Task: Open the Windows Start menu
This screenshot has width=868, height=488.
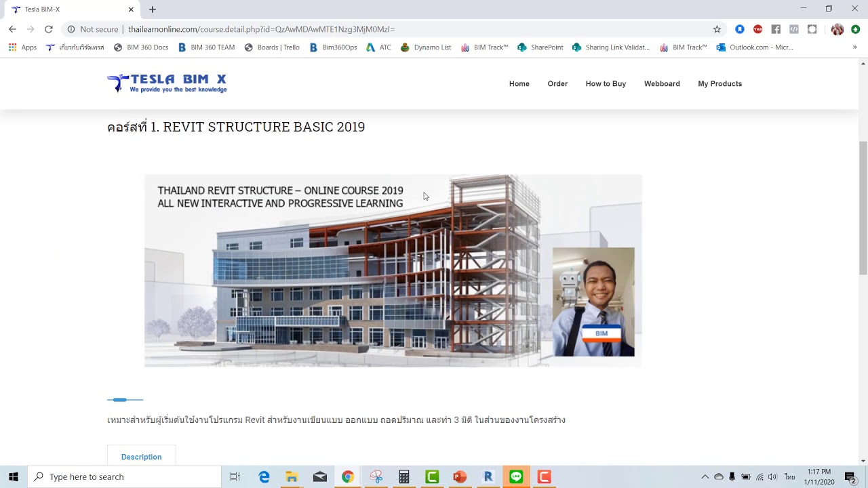Action: (x=14, y=477)
